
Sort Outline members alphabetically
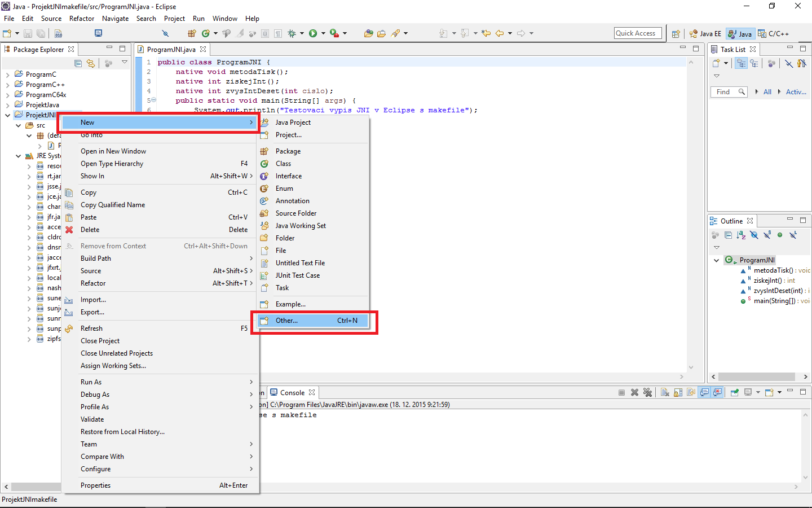tap(741, 235)
